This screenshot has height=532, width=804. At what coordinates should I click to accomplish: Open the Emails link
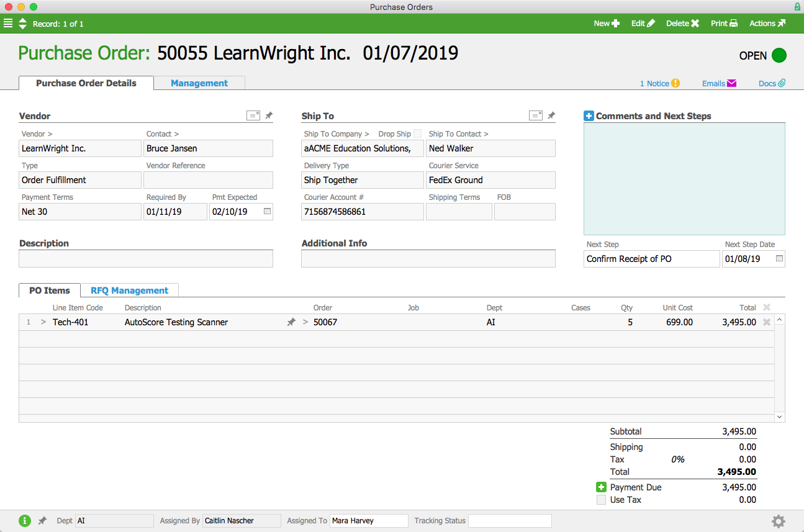[x=719, y=83]
